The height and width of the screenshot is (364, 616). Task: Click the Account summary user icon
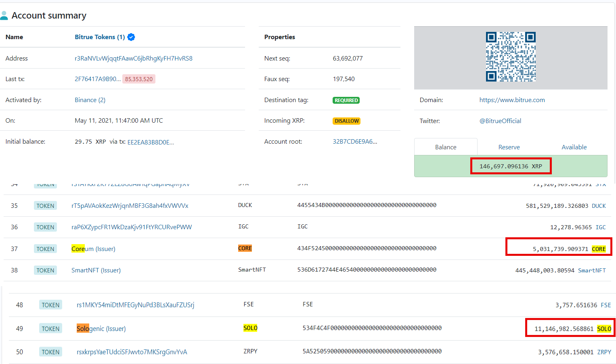click(4, 16)
